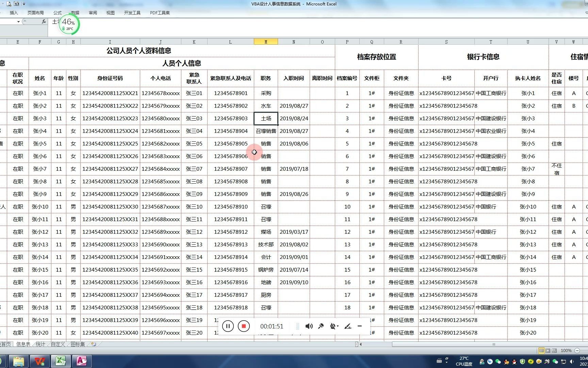
Task: Click the insert new worksheet icon
Action: click(94, 344)
